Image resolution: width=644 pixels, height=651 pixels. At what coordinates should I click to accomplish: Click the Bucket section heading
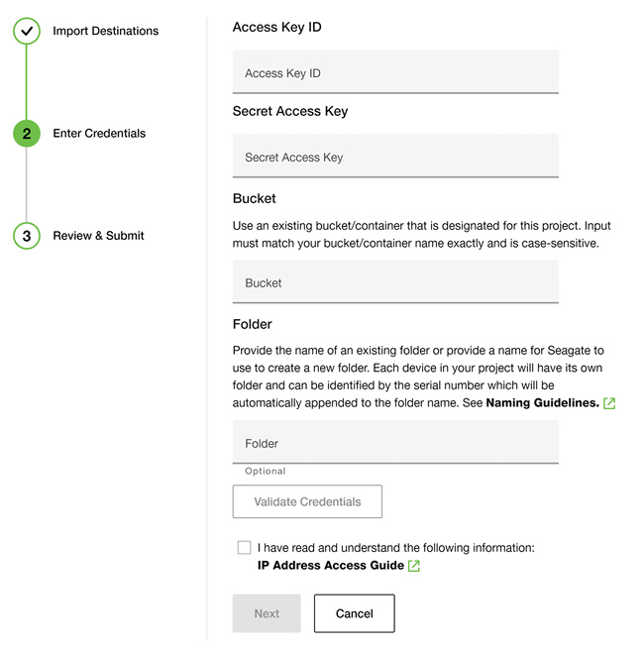[x=255, y=198]
